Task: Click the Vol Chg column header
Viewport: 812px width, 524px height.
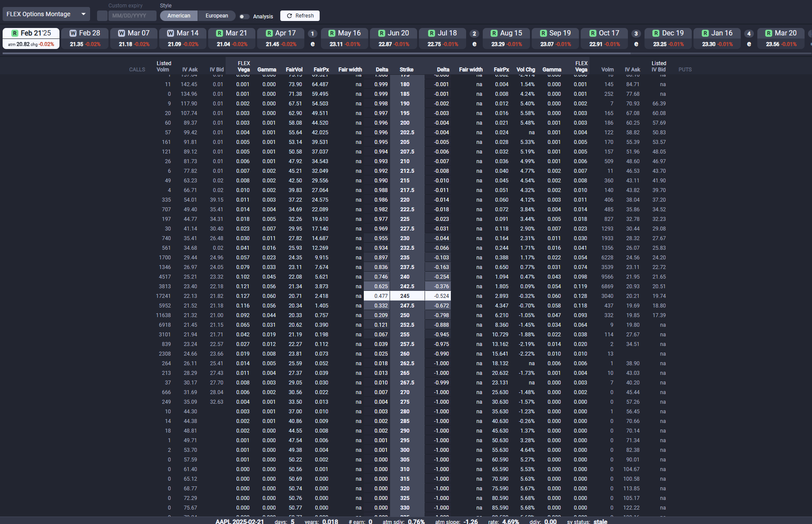Action: point(526,70)
